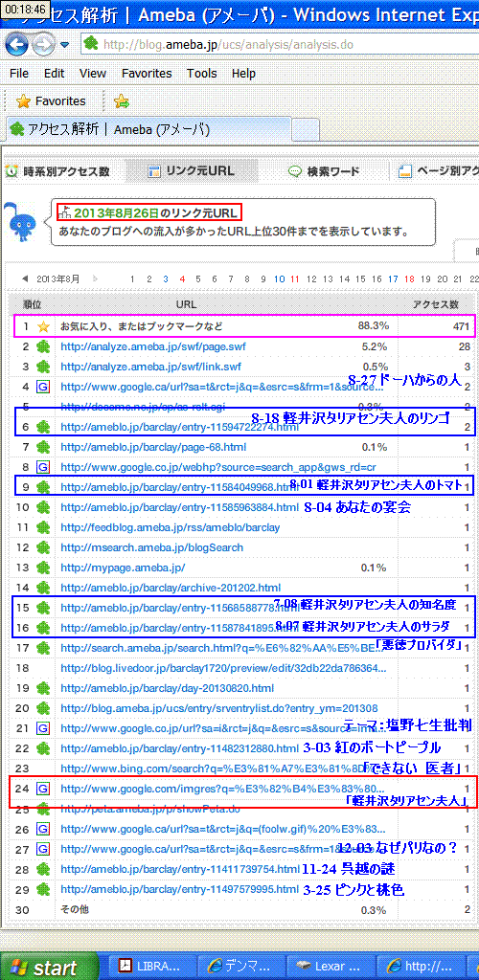Select the アクセス解析 Ameba browser tab
The height and width of the screenshot is (980, 479).
pos(147,129)
